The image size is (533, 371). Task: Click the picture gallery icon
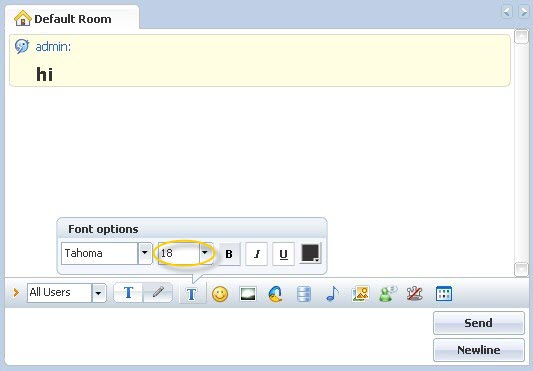click(360, 293)
